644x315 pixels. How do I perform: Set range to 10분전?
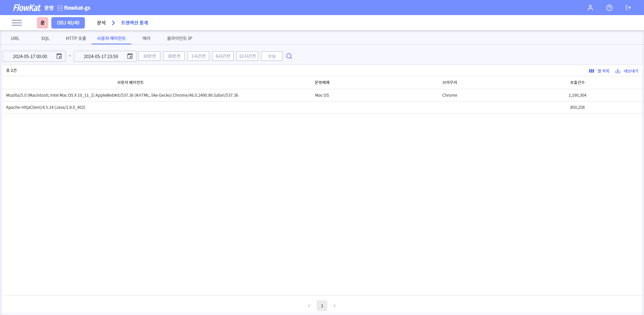pyautogui.click(x=149, y=56)
